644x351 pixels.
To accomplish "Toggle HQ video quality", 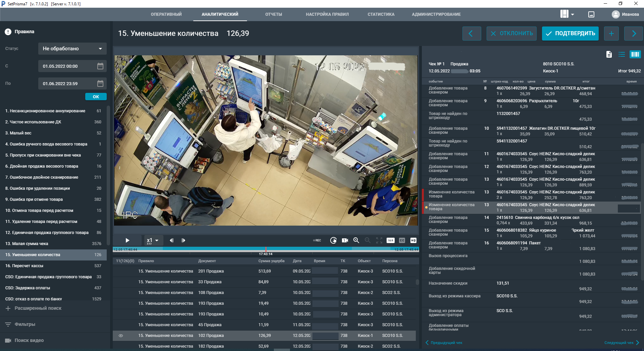I will pos(413,240).
